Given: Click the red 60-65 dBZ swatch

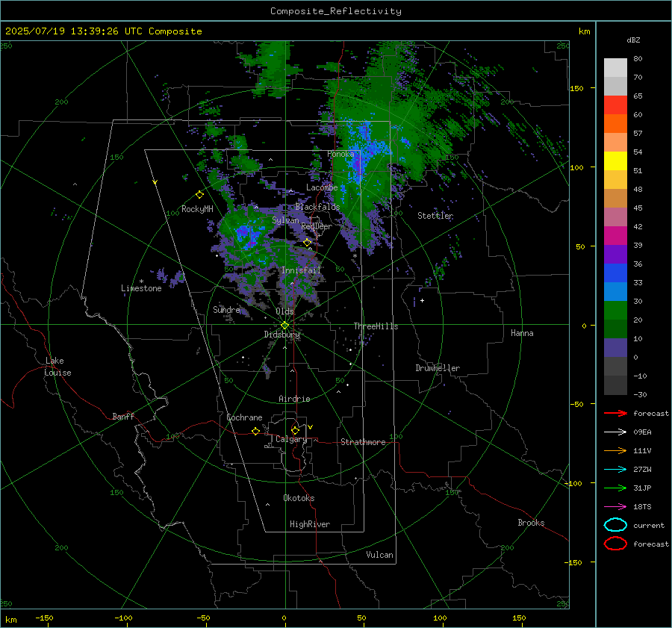Looking at the screenshot, I should 615,105.
